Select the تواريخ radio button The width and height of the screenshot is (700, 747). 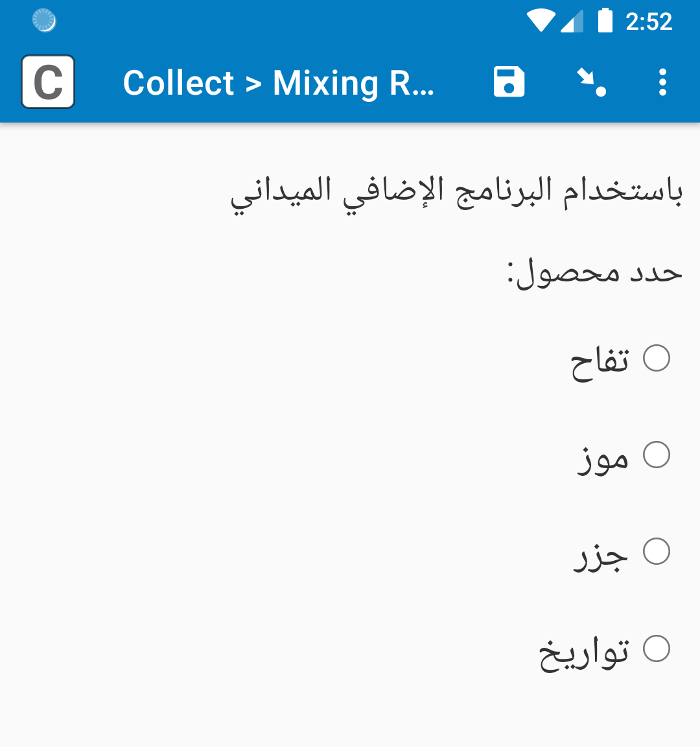pyautogui.click(x=656, y=649)
